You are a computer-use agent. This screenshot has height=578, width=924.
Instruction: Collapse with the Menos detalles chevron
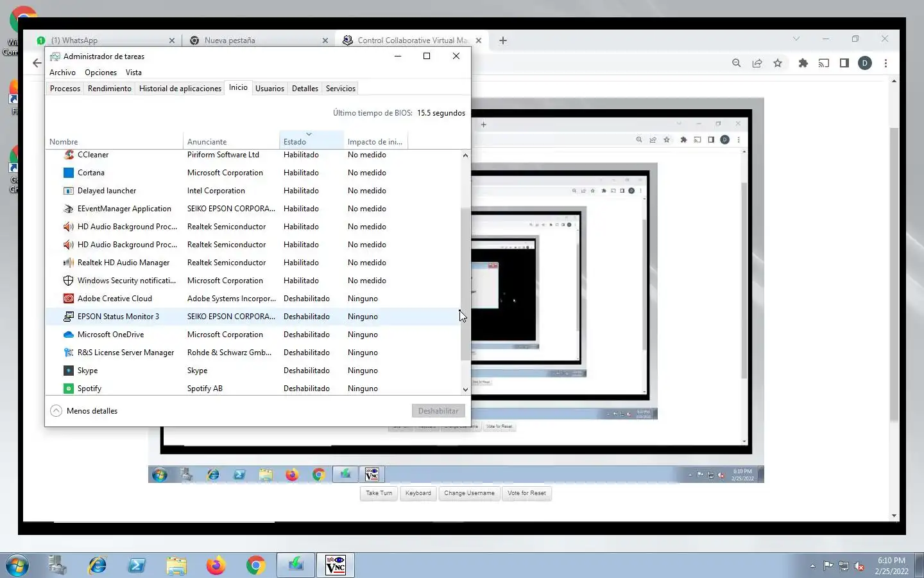56,411
